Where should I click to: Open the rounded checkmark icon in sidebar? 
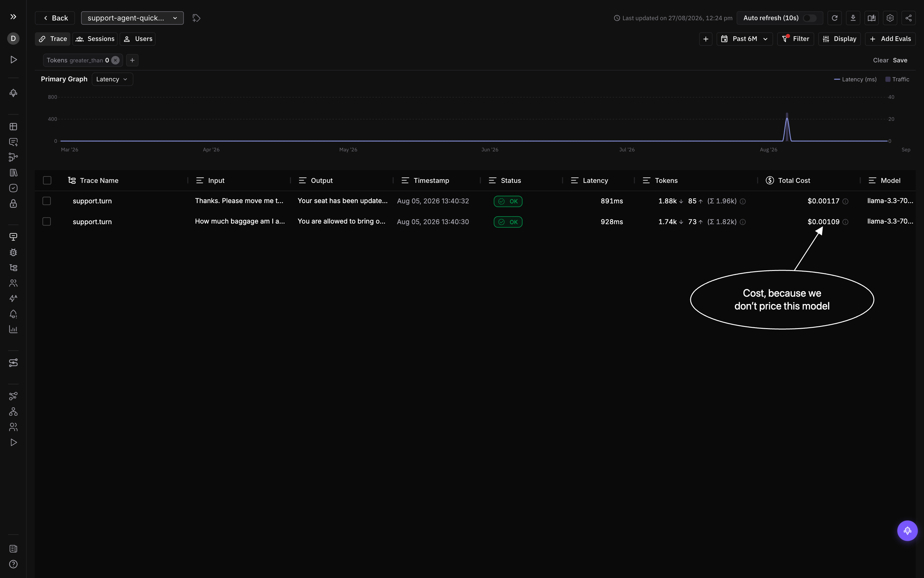pyautogui.click(x=13, y=188)
